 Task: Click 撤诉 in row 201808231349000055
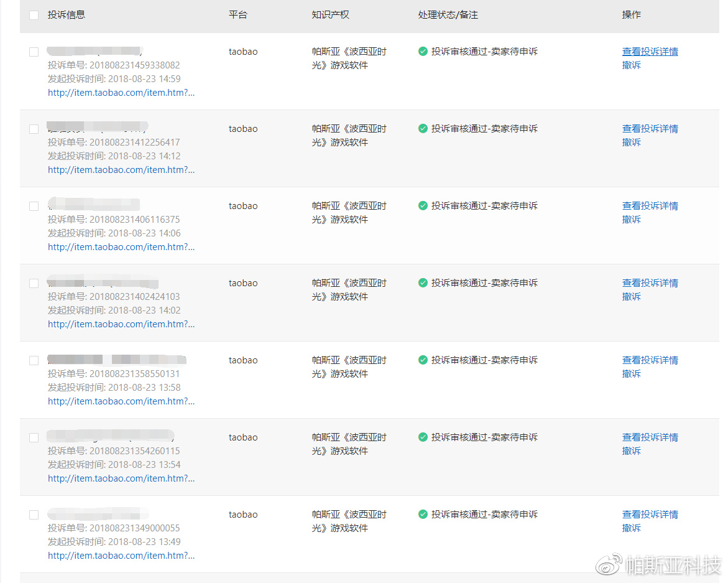click(x=632, y=528)
